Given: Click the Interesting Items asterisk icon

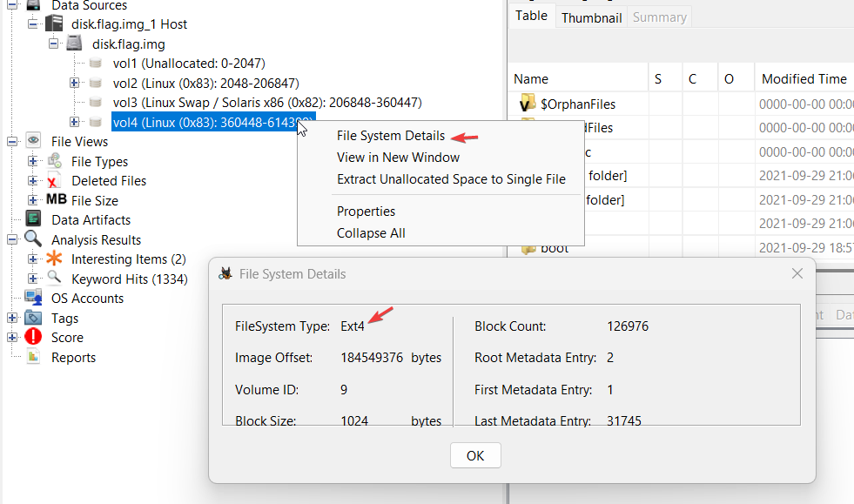Looking at the screenshot, I should point(55,259).
